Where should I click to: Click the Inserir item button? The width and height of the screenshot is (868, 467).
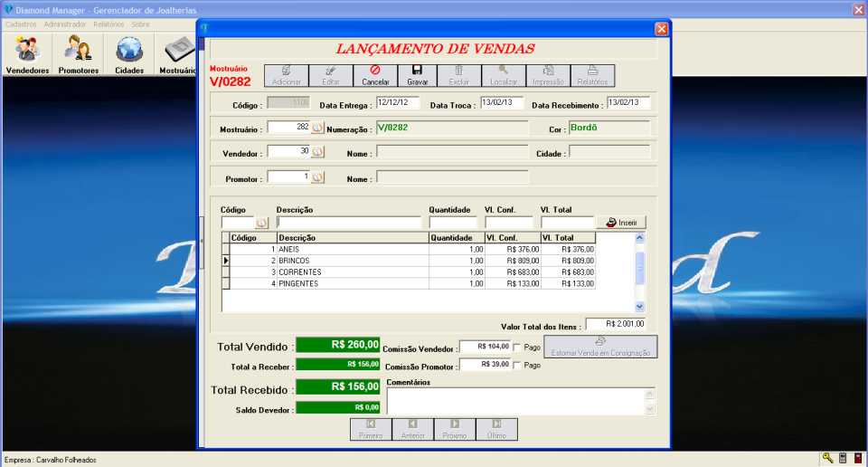pos(621,222)
